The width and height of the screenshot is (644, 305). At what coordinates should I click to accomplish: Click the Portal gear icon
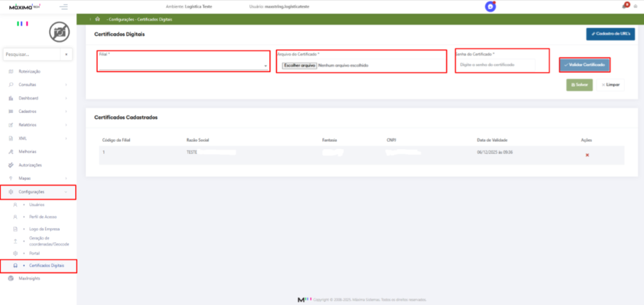coord(15,253)
